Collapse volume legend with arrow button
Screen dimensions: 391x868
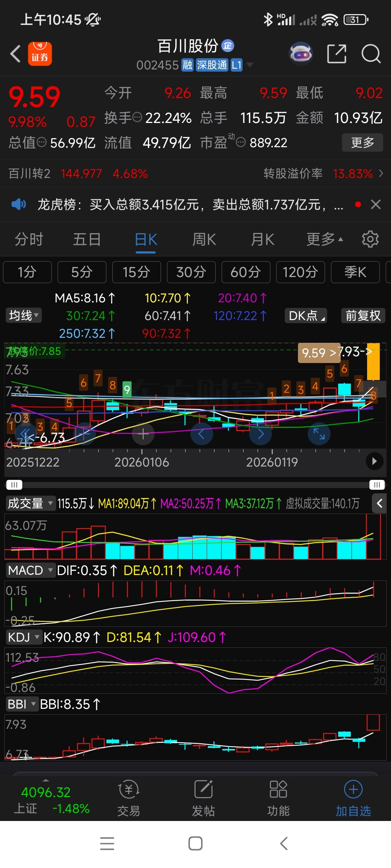pyautogui.click(x=379, y=503)
